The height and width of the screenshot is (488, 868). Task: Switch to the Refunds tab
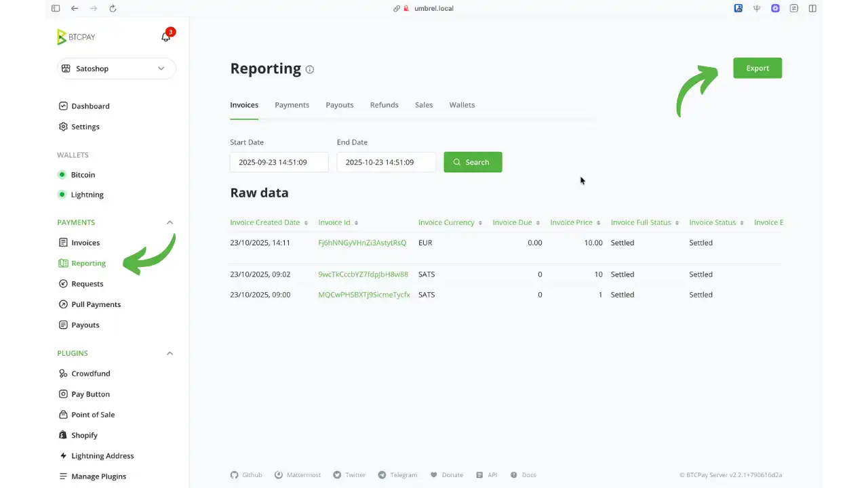384,104
